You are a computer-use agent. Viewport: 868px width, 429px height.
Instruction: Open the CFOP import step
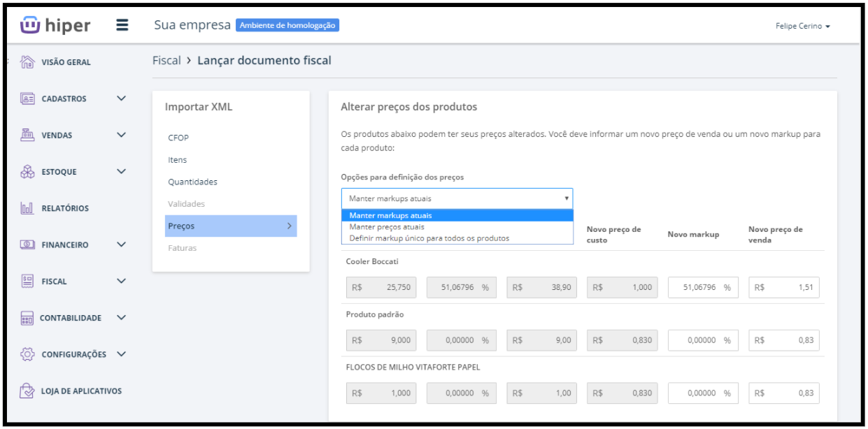click(178, 138)
